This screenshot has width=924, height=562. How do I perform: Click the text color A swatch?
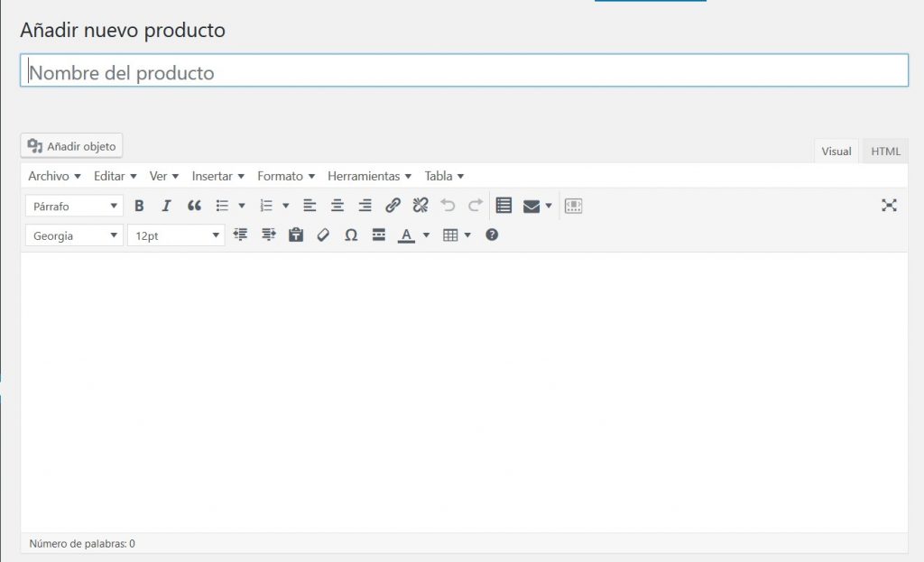pyautogui.click(x=406, y=235)
